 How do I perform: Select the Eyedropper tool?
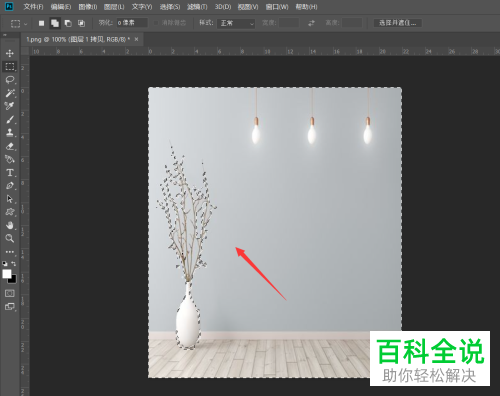[10, 106]
